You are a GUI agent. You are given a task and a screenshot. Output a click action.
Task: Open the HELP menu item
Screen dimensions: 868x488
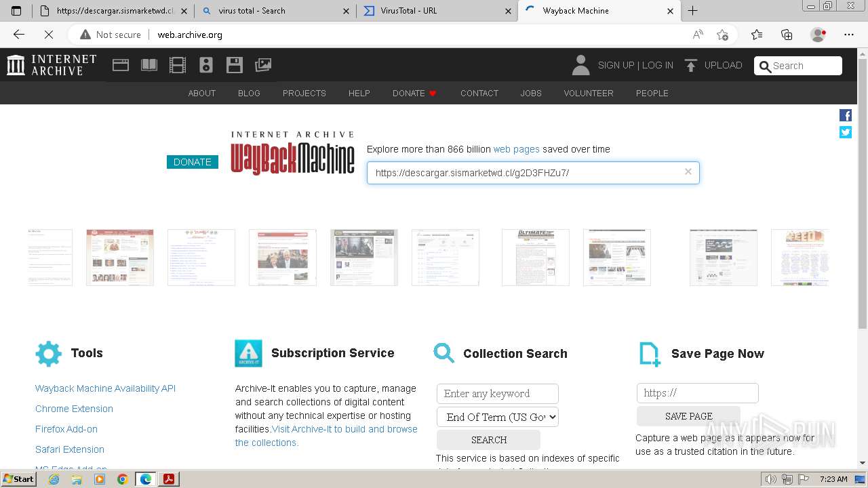359,93
